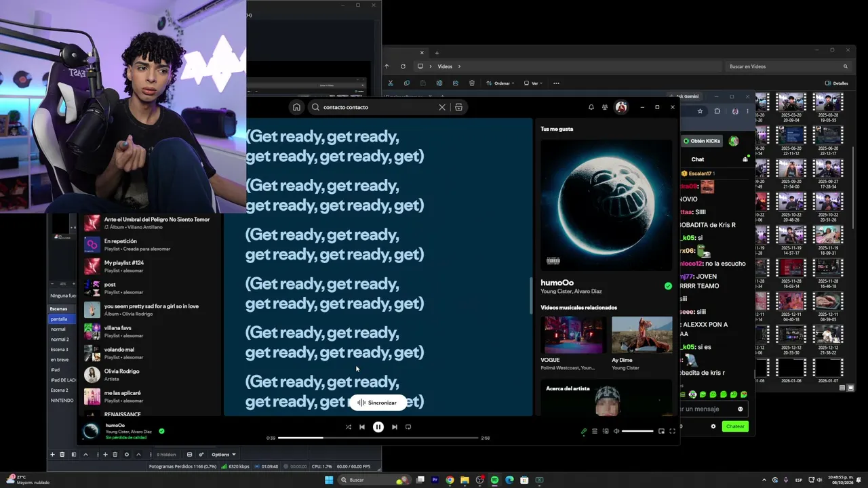
Task: Open Chrome extensions puzzle icon
Action: [717, 111]
